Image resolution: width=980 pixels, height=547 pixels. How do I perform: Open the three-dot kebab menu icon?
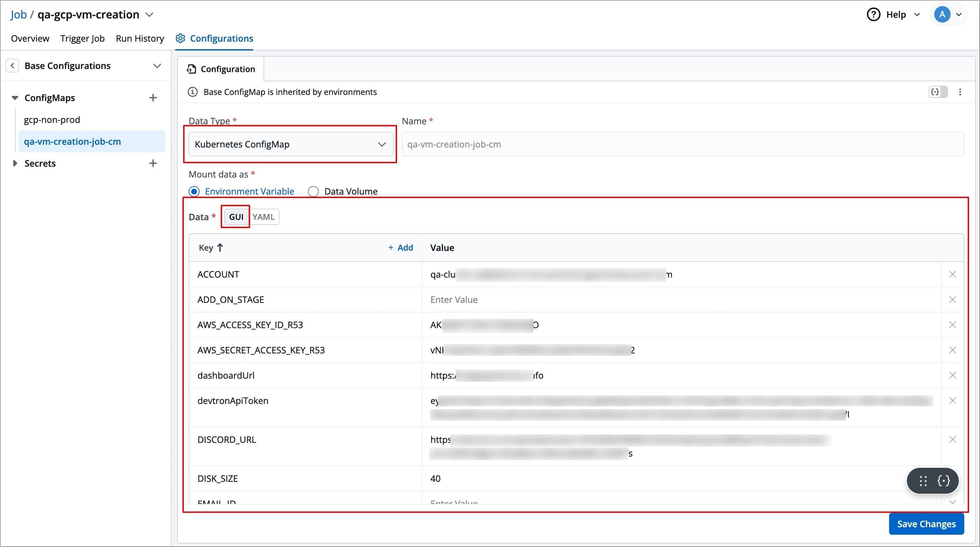click(x=960, y=92)
